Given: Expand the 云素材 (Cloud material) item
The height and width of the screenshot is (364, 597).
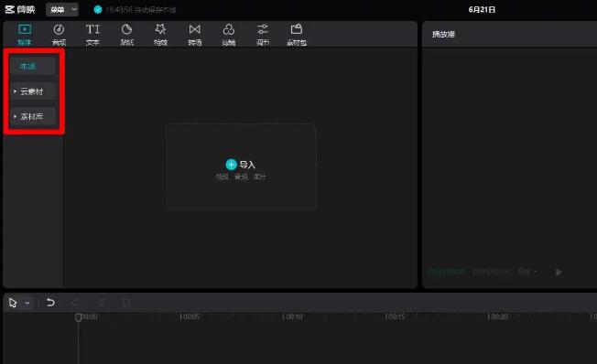Looking at the screenshot, I should (33, 91).
